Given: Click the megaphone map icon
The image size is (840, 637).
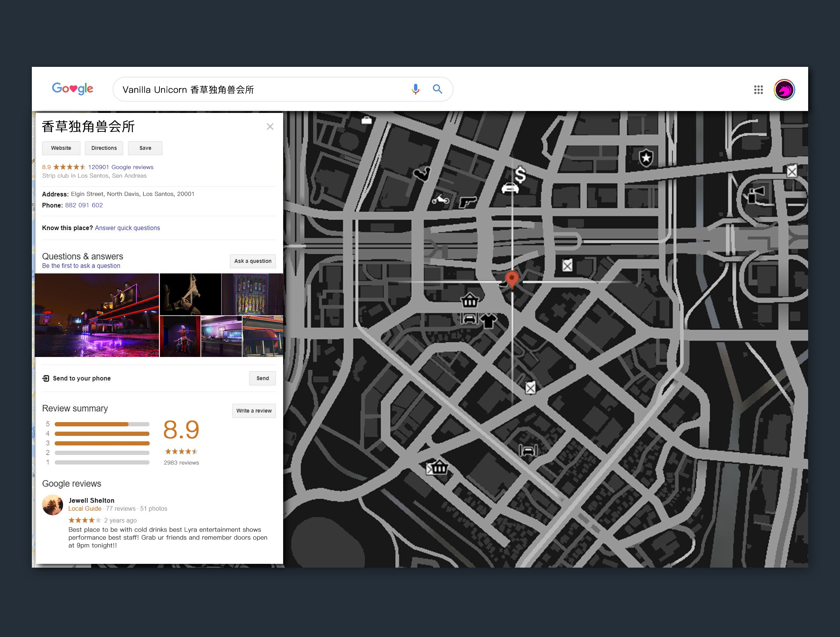Looking at the screenshot, I should click(756, 194).
